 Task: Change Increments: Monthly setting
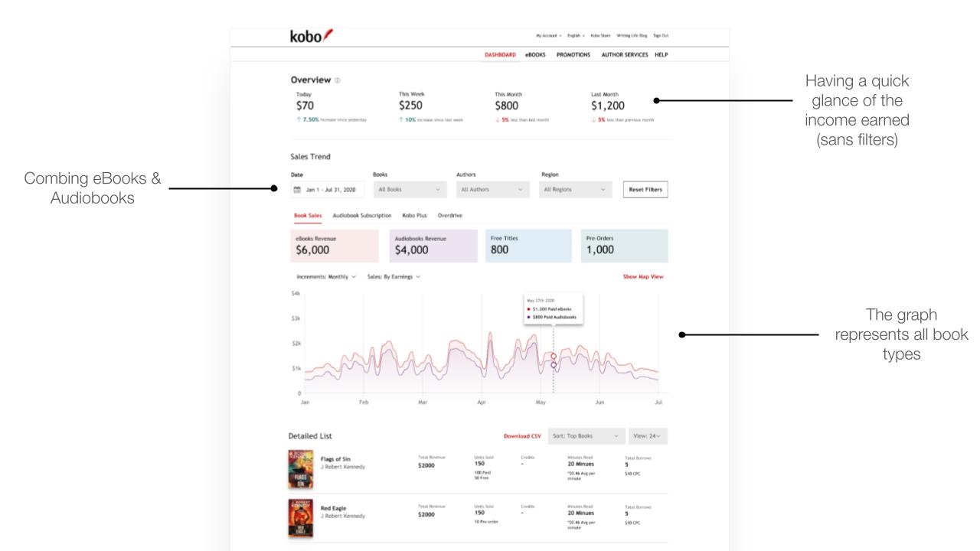tap(326, 277)
